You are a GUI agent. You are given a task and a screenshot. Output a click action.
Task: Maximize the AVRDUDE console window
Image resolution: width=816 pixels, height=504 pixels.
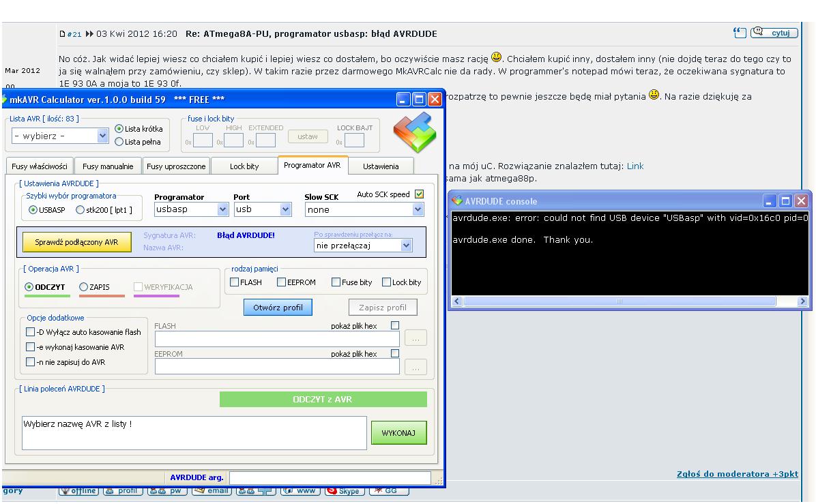(786, 201)
